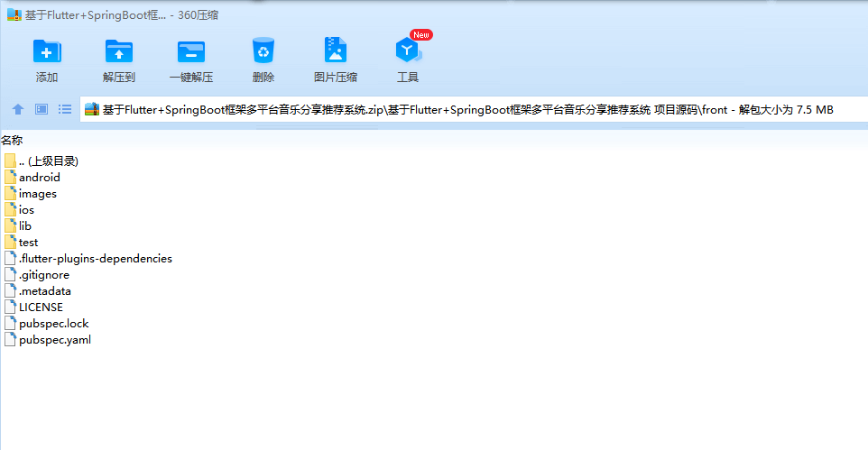
Task: Go up one level with the up arrow
Action: [x=18, y=109]
